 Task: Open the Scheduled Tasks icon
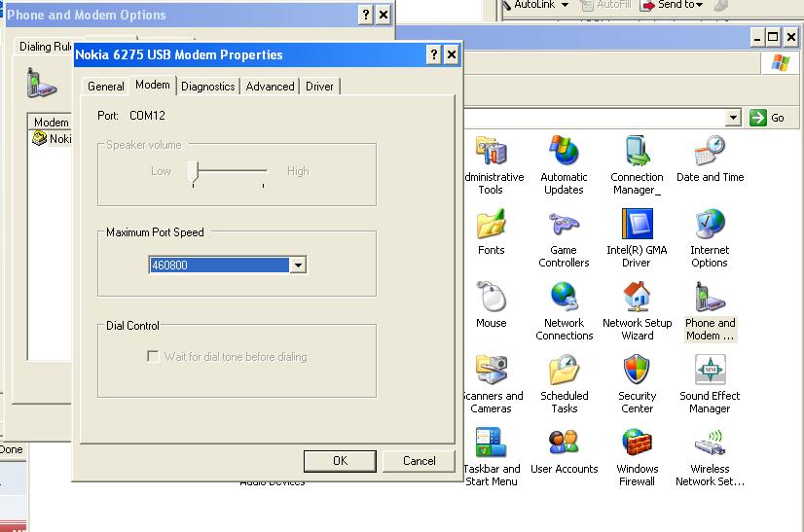(564, 372)
